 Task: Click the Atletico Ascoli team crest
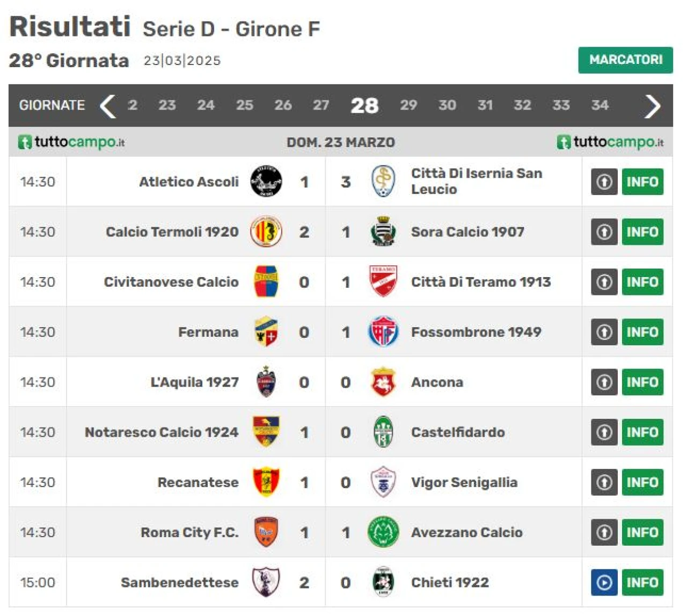click(x=266, y=182)
